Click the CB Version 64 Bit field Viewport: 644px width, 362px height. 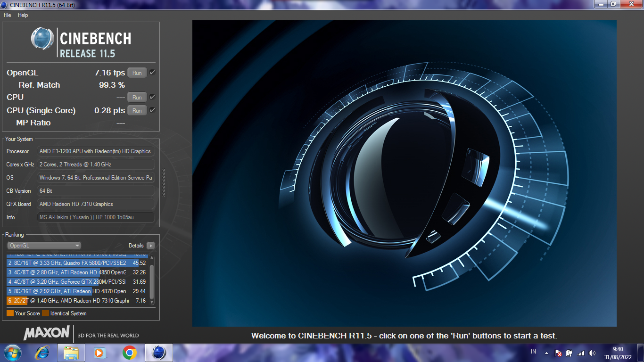(96, 191)
